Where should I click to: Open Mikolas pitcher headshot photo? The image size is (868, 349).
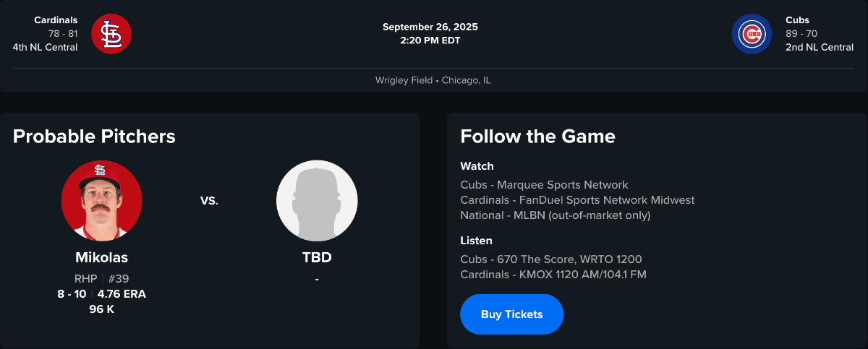(x=101, y=200)
